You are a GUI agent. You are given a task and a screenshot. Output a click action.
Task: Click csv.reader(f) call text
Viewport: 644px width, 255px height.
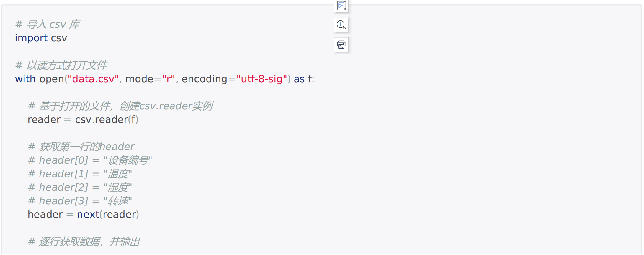[107, 120]
